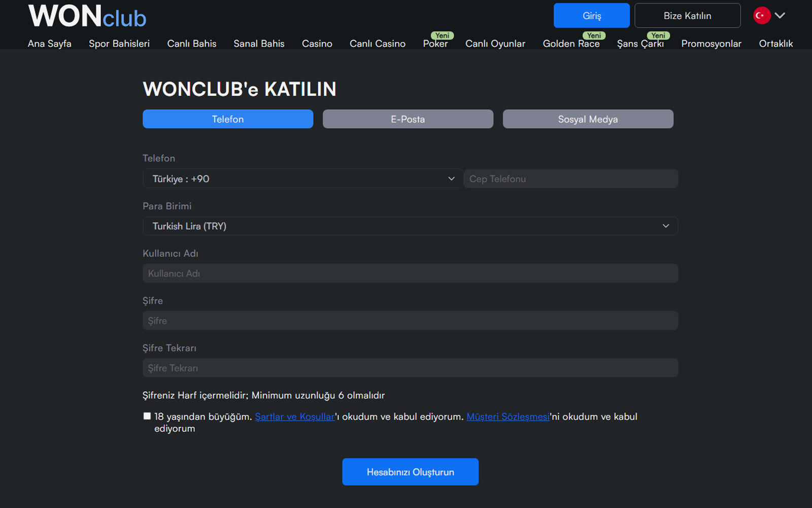This screenshot has width=812, height=508.
Task: Open the Canlı Casino menu item
Action: pyautogui.click(x=377, y=44)
